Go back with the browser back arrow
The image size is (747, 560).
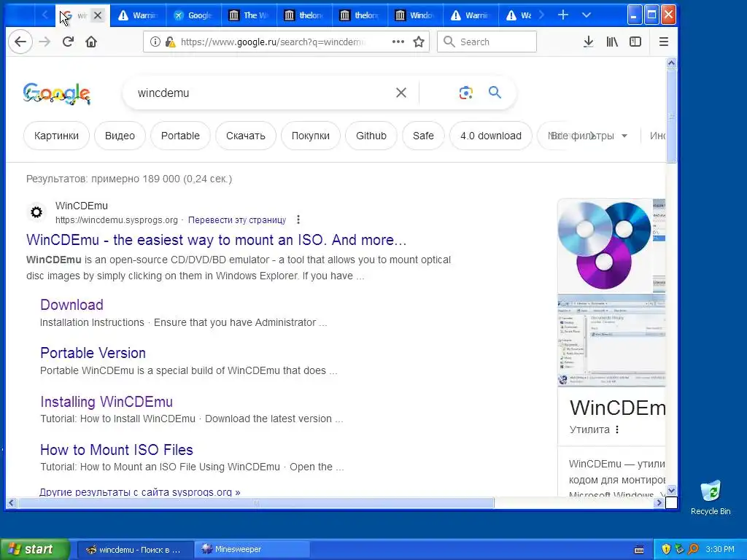pyautogui.click(x=20, y=42)
